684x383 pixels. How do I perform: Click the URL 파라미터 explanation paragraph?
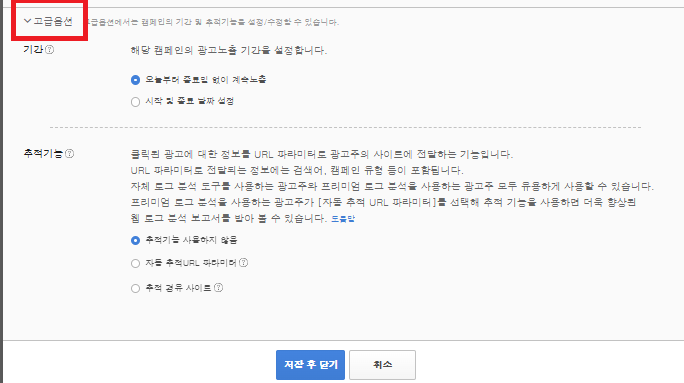392,186
